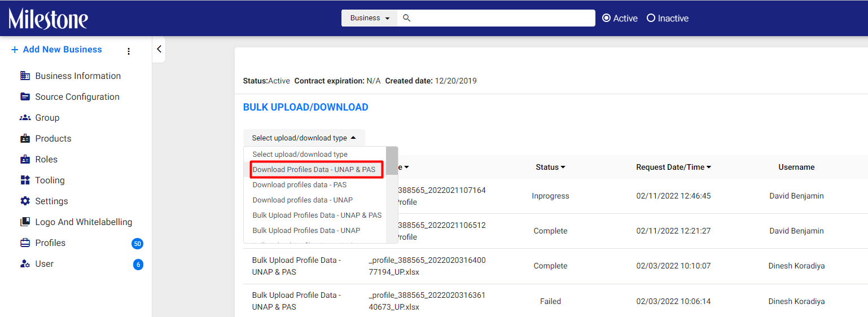Click the search magnifier icon
The width and height of the screenshot is (868, 317).
(x=406, y=18)
